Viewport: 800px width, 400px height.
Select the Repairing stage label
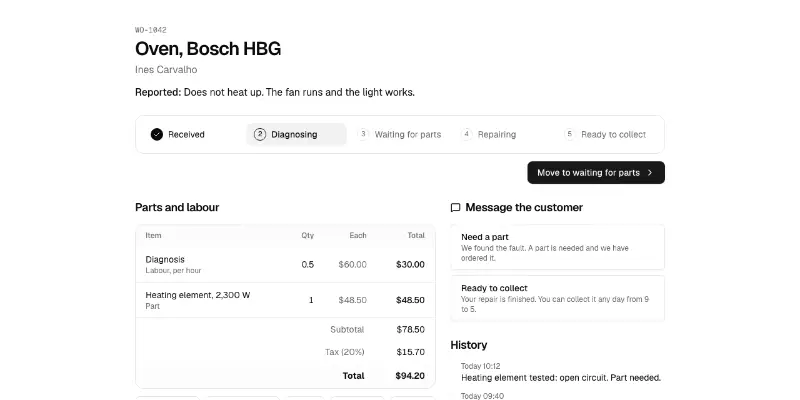[497, 135]
